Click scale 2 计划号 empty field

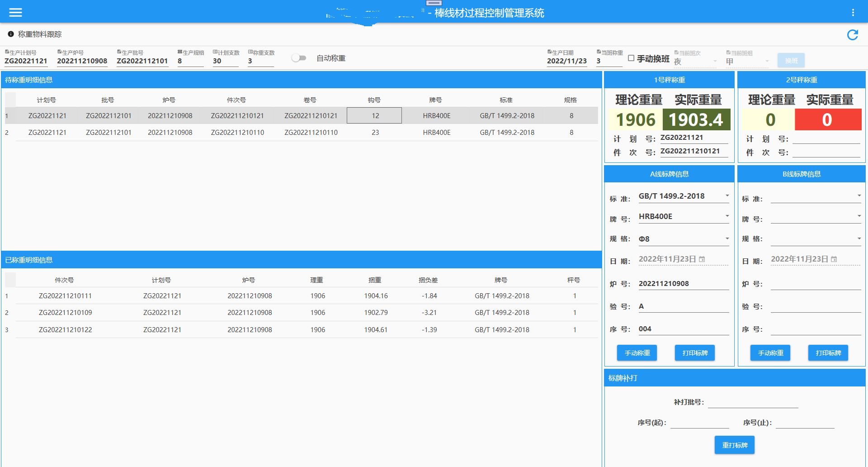point(826,138)
